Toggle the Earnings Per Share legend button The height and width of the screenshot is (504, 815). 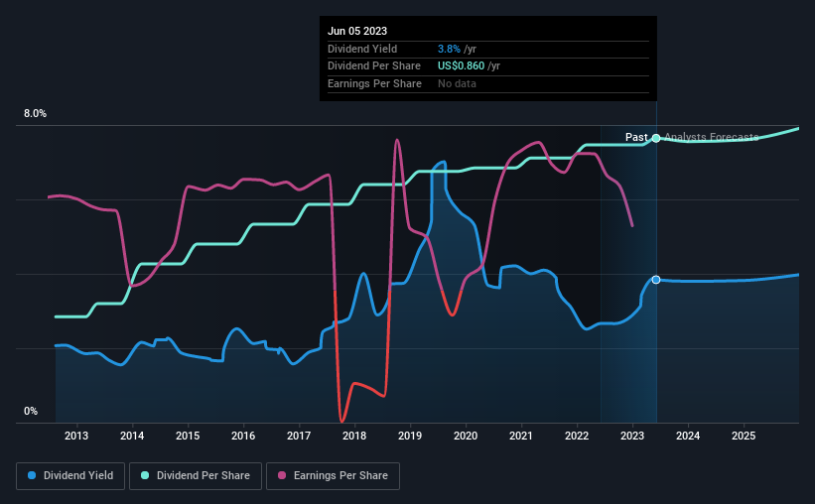[333, 476]
